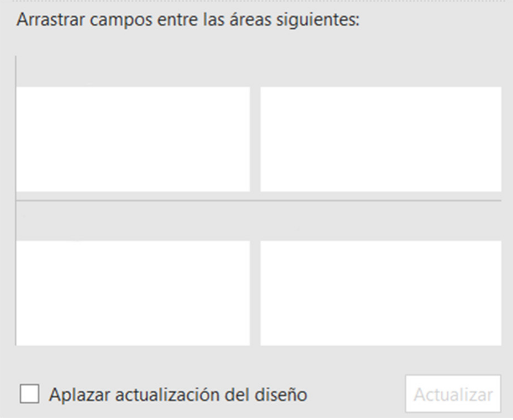Toggle the Aplazar actualización del diseño checkbox
Screen dimensions: 513x420
coord(29,394)
